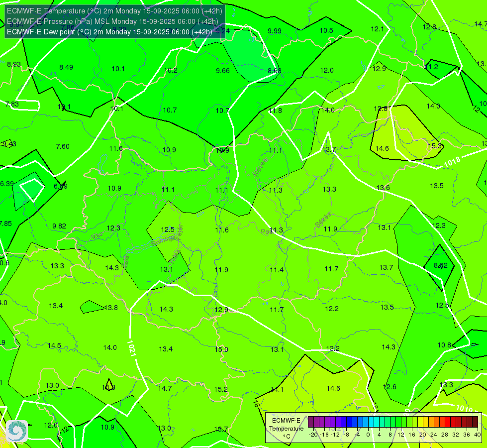Viewport: 487px width, 448px height.
Task: Click the Heves county label
Action: point(260,167)
